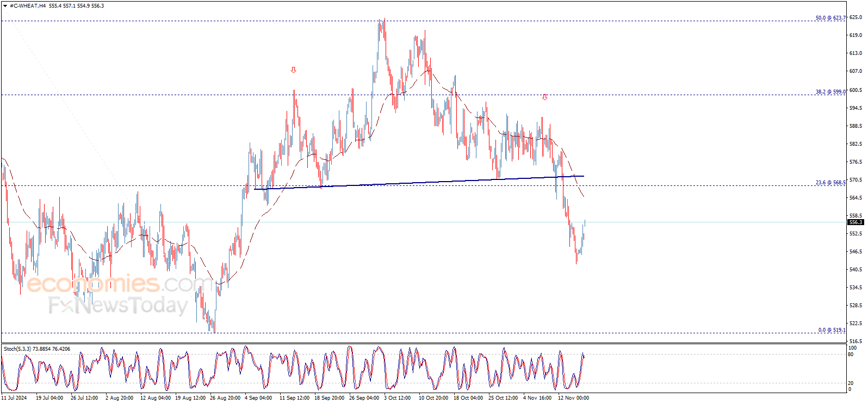Screen dimensions: 868x404
Task: Select the 50.0 @ 623.7 Fibonacci label
Action: [830, 18]
